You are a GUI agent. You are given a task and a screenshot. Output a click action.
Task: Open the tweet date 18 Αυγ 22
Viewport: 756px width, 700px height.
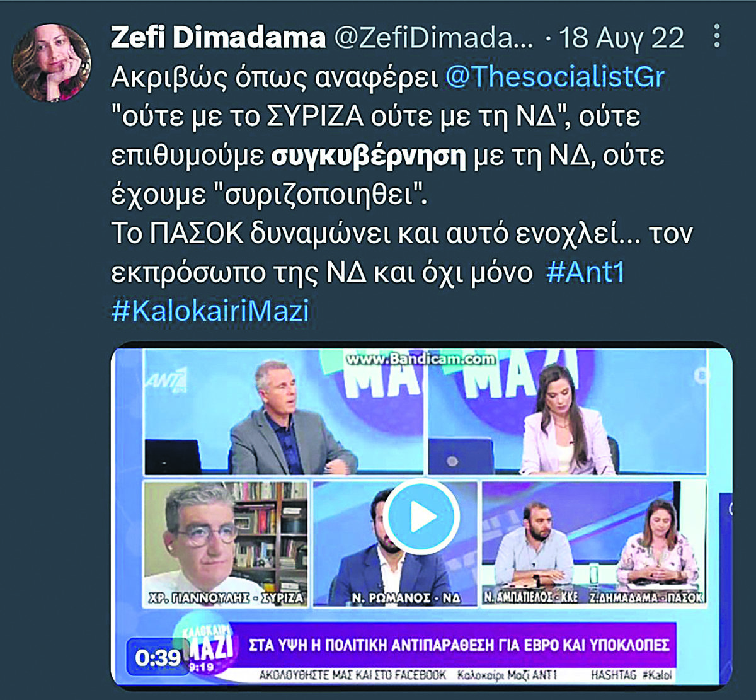point(621,38)
